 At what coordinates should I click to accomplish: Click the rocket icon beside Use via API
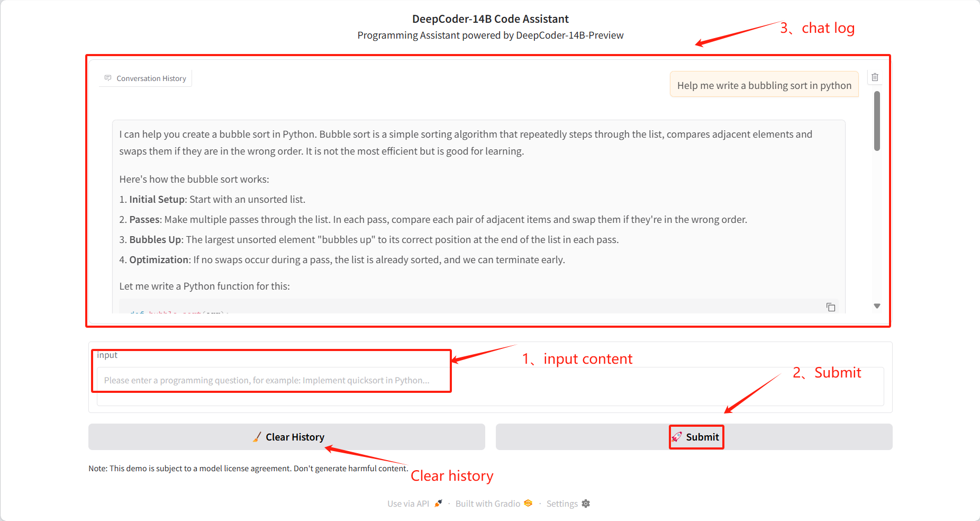click(x=438, y=504)
